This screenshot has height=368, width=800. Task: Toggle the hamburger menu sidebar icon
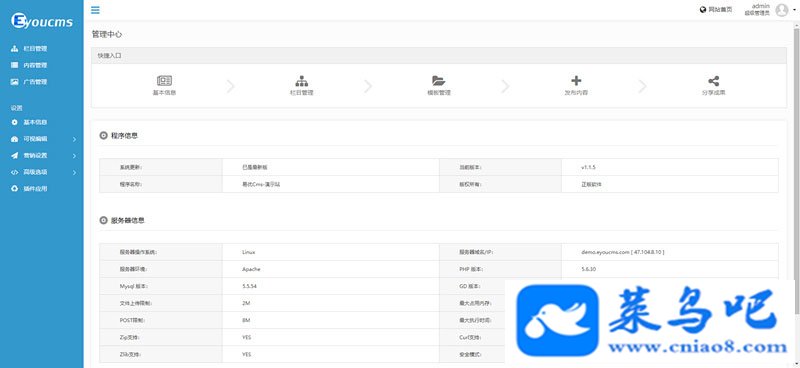(x=95, y=10)
